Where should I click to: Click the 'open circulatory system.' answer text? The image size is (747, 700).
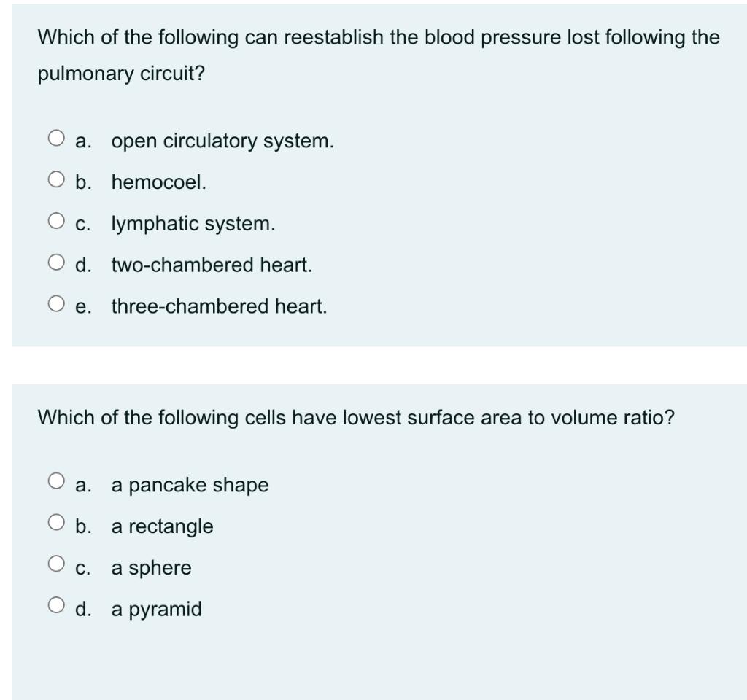pyautogui.click(x=222, y=141)
